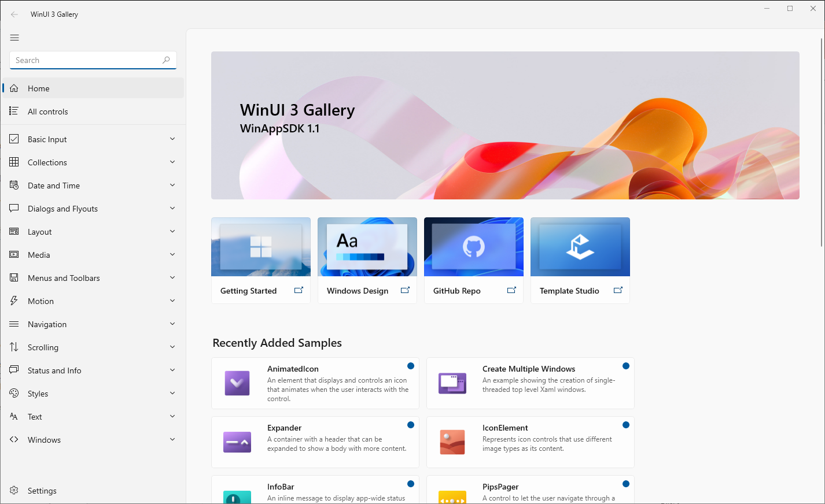Click the Expander sample icon
This screenshot has height=504, width=825.
(237, 442)
